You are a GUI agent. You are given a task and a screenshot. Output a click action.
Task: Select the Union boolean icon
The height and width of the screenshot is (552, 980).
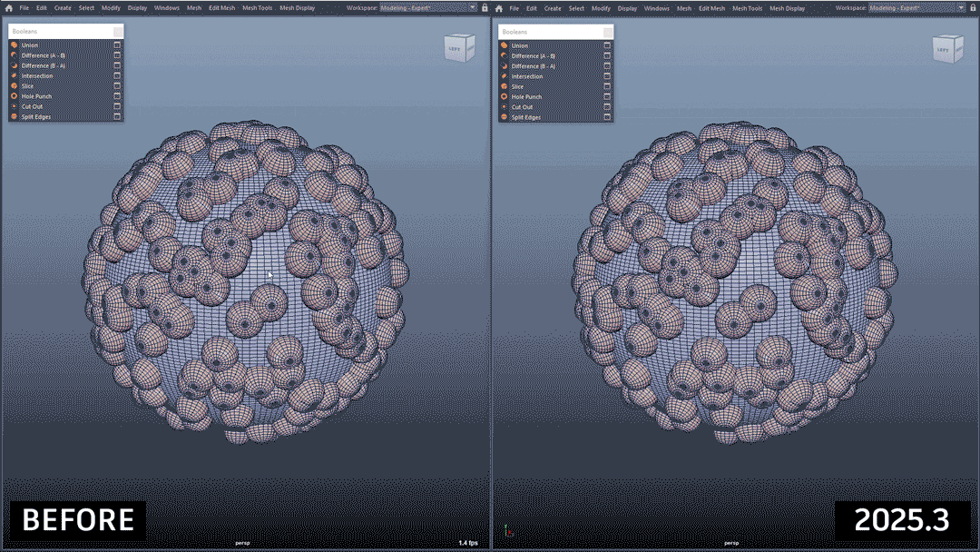[x=15, y=44]
